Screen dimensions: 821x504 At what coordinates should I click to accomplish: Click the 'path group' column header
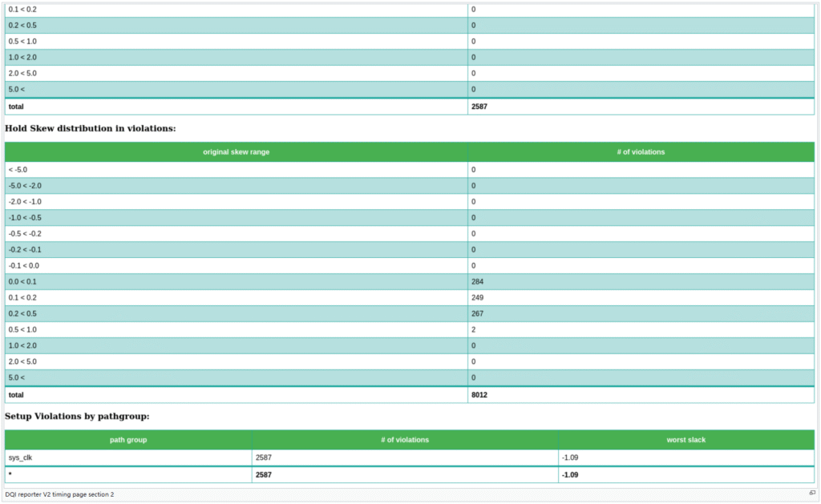128,440
